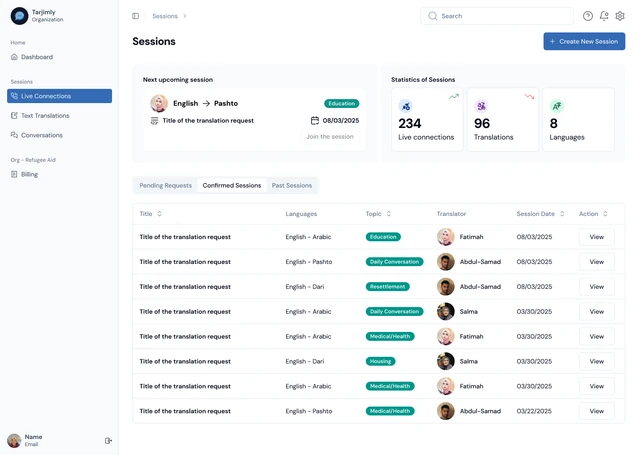Click the Dashboard home icon
This screenshot has height=455, width=640.
tap(14, 57)
